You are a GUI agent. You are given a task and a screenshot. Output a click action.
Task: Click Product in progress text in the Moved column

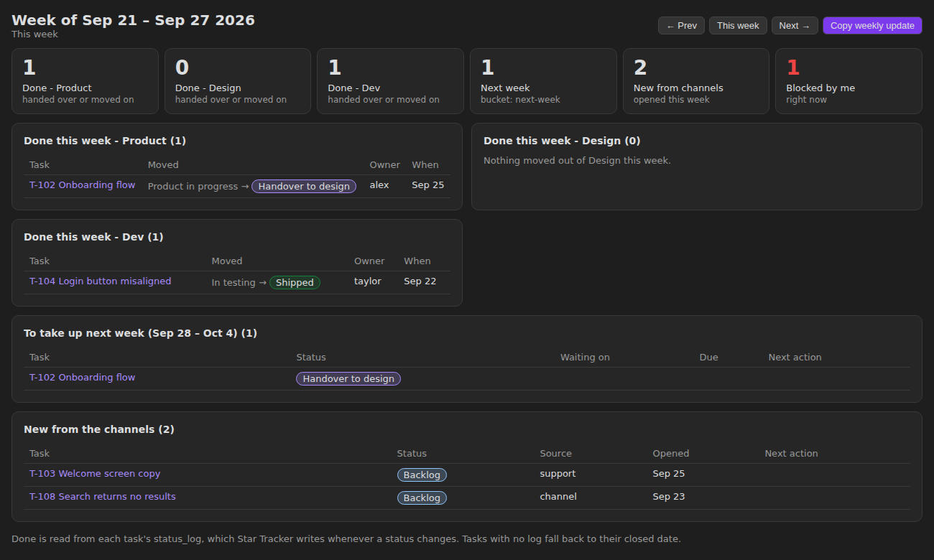pos(193,187)
